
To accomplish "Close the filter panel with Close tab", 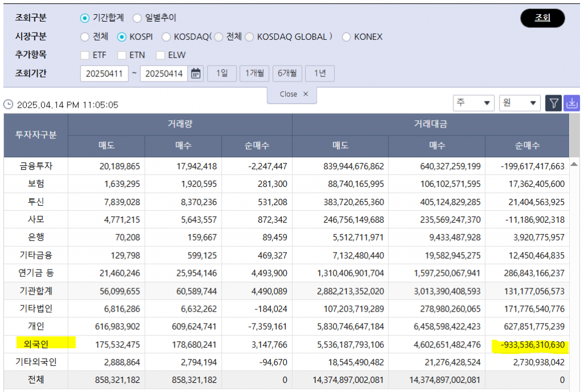I will 292,95.
